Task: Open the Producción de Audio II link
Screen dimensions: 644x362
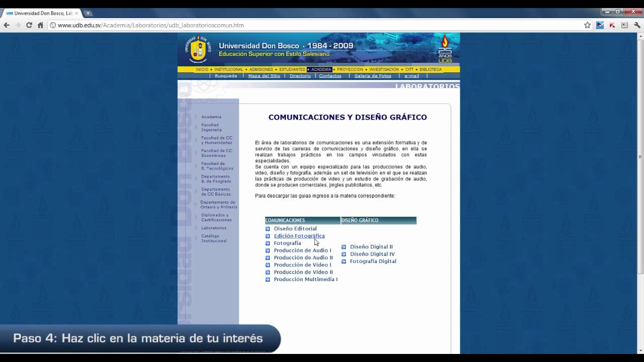Action: tap(303, 257)
